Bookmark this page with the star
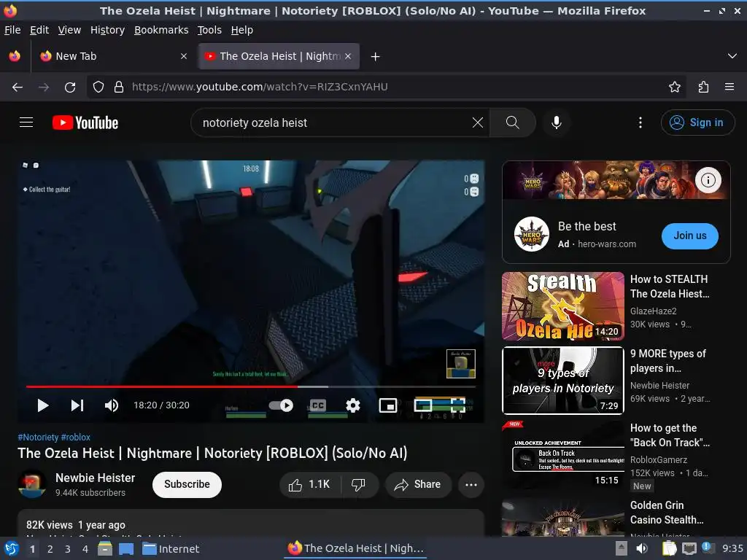747x560 pixels. click(674, 87)
